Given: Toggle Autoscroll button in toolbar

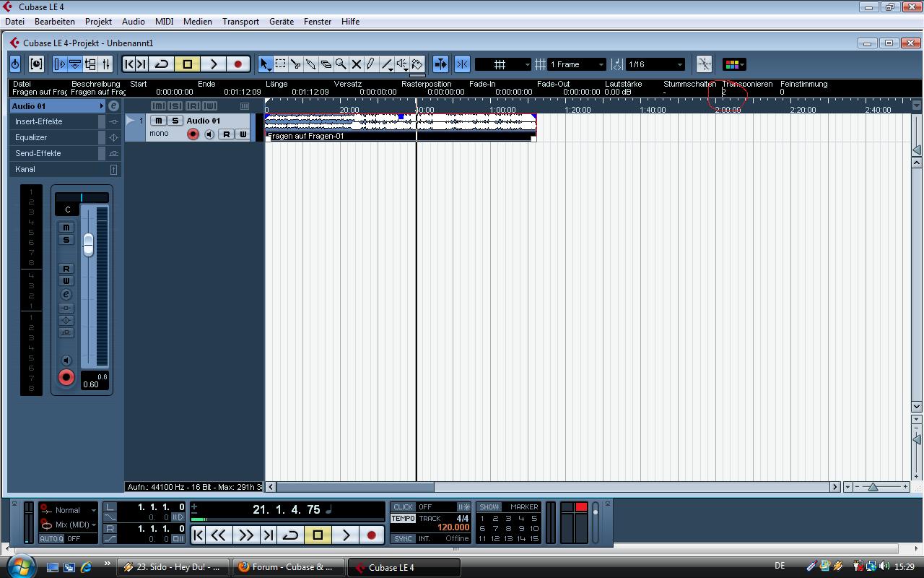Looking at the screenshot, I should [440, 64].
